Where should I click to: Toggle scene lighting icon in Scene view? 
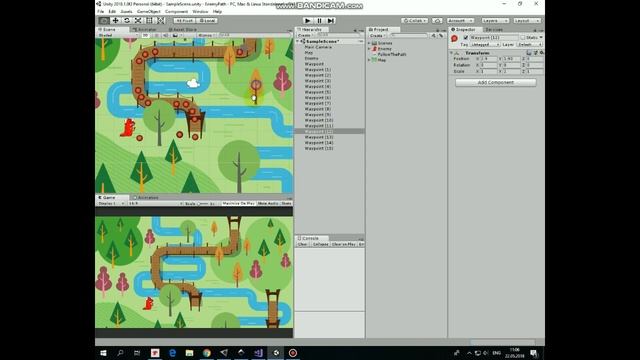coord(157,36)
